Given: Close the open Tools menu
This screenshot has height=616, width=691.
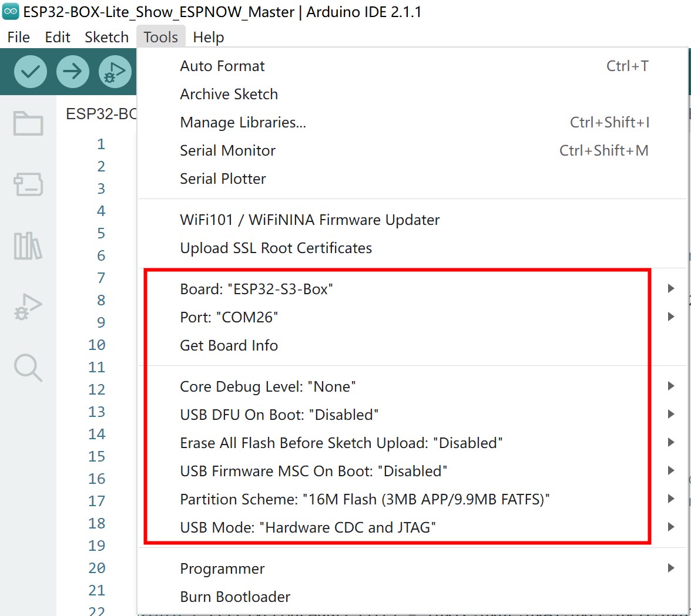Looking at the screenshot, I should click(x=161, y=37).
